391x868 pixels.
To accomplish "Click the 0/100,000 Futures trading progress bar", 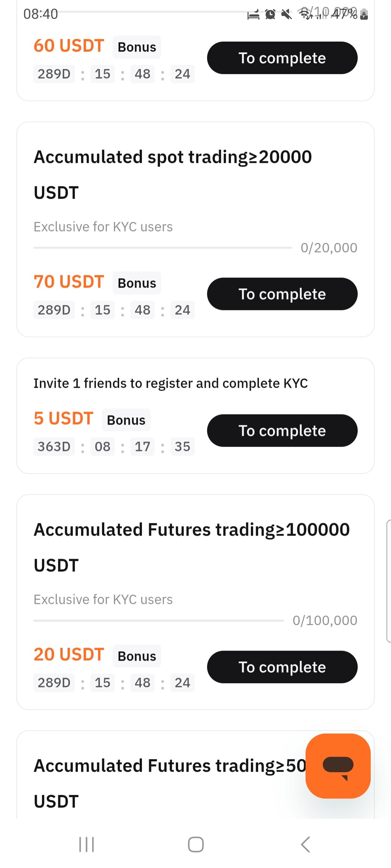I will 159,621.
